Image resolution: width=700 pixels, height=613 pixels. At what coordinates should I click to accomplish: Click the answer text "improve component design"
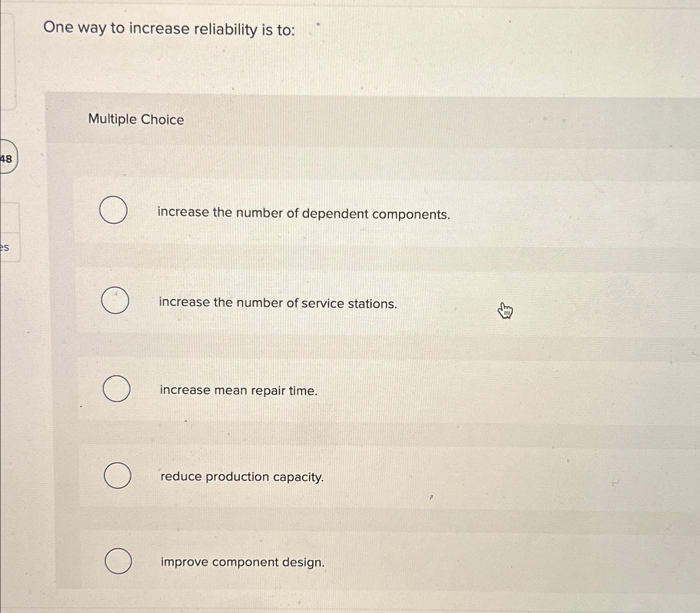242,562
